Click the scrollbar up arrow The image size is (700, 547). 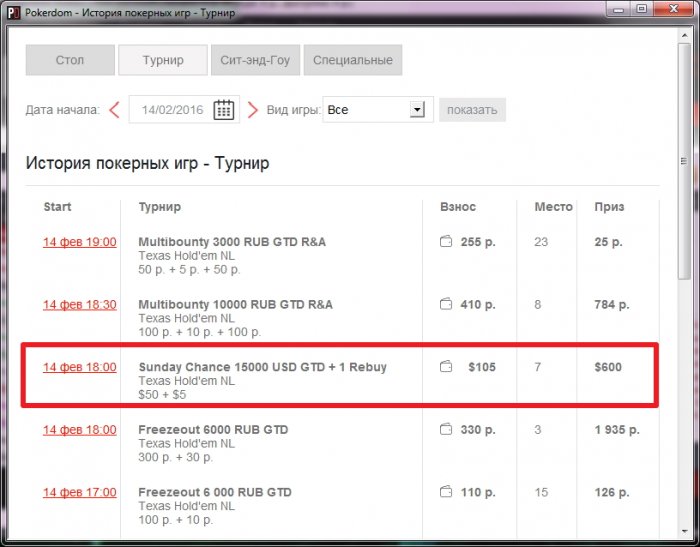[x=684, y=34]
